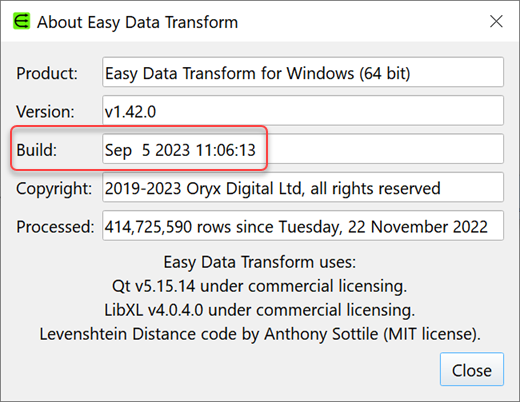Image resolution: width=520 pixels, height=402 pixels.
Task: Close the dialog with the X icon
Action: pos(496,22)
